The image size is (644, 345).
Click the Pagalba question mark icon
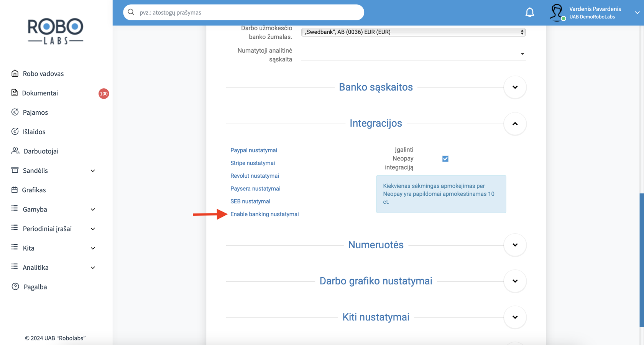[15, 287]
